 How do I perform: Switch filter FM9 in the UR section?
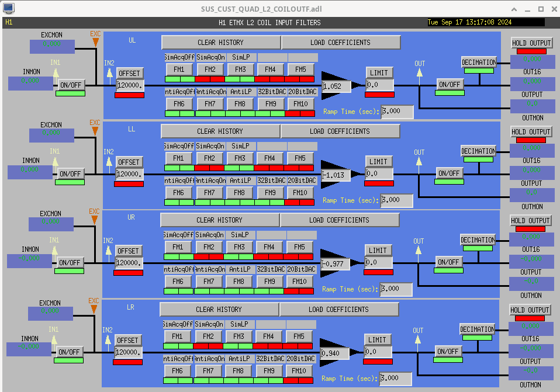[269, 282]
